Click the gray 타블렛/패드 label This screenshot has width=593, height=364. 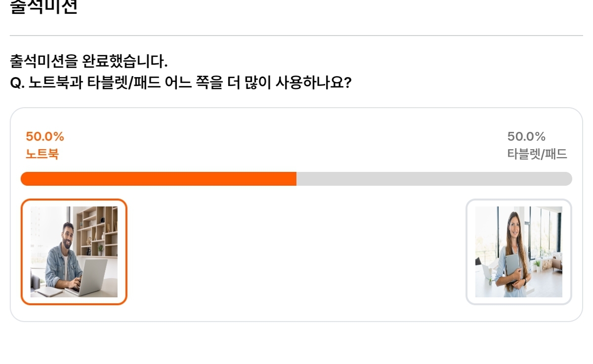(x=537, y=154)
